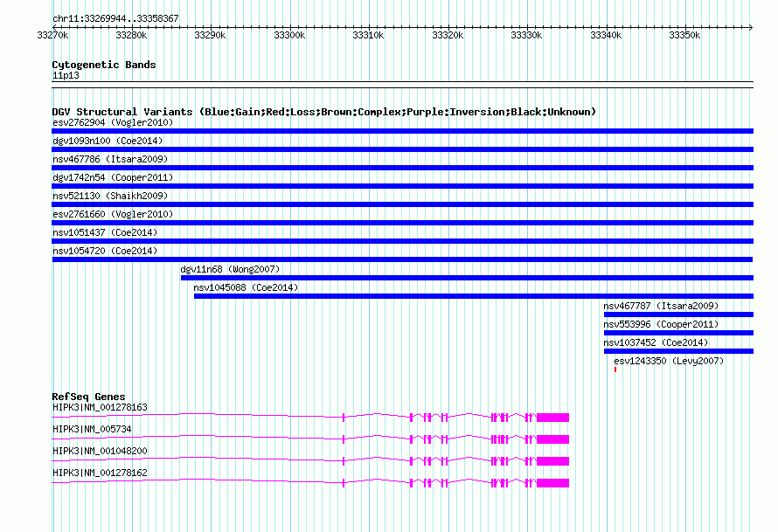This screenshot has height=532, width=778.
Task: Click the large 3' exon block of HIPK3|NM_005734
Action: point(552,439)
